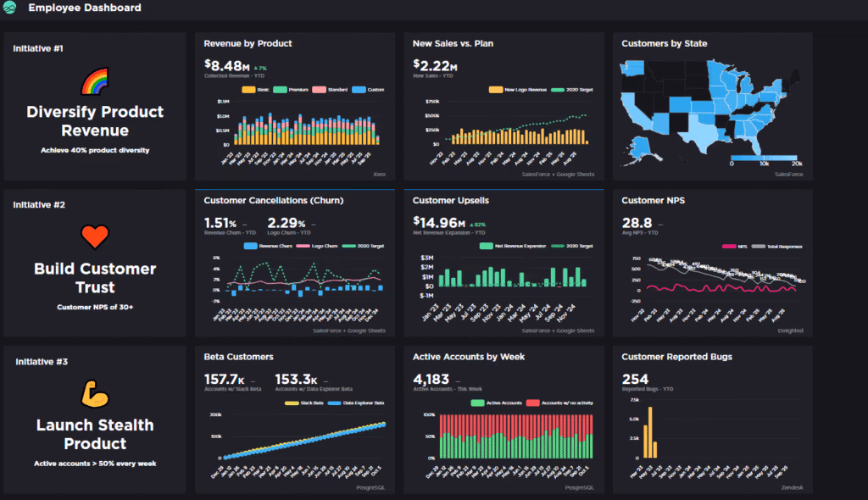Toggle NPS legend entry in Customer NPS chart
The image size is (868, 500).
point(735,247)
